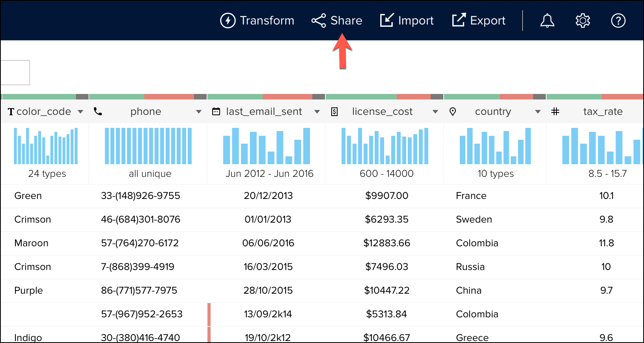Click the phone column type icon
The image size is (644, 343).
98,112
